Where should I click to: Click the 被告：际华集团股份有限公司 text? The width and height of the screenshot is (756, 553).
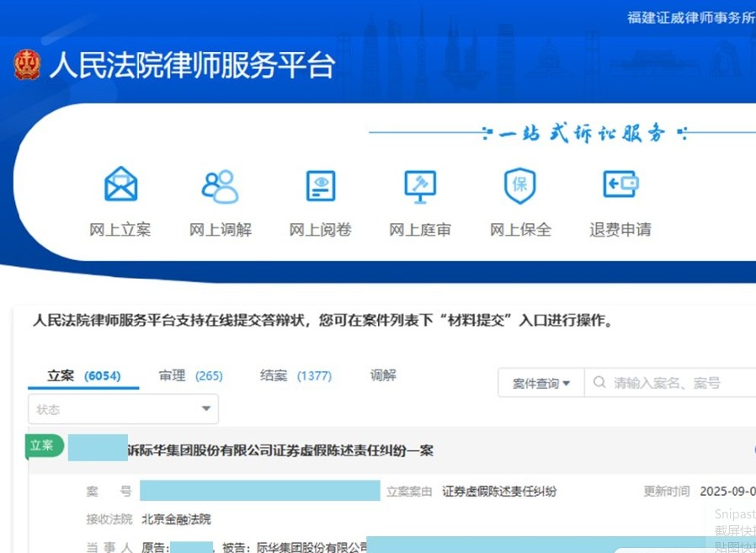coord(294,548)
